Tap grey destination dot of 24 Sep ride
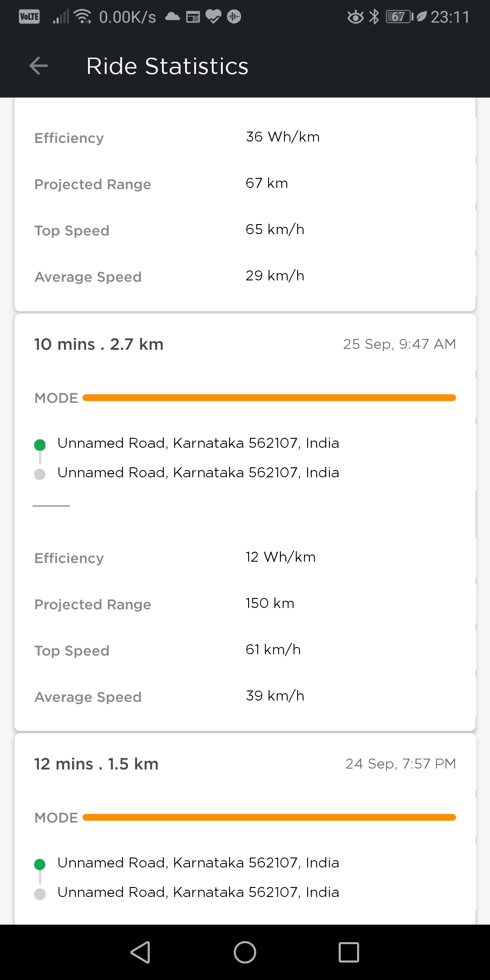The image size is (490, 980). point(40,894)
